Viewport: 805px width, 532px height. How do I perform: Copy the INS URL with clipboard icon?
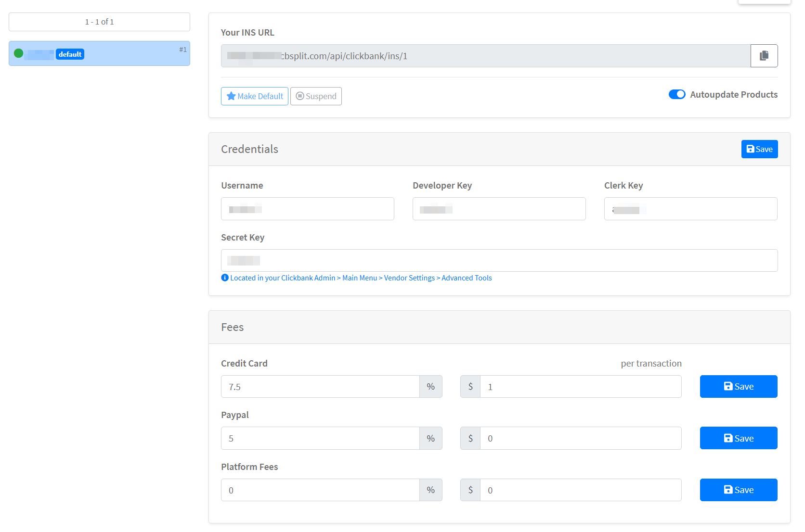coord(764,56)
